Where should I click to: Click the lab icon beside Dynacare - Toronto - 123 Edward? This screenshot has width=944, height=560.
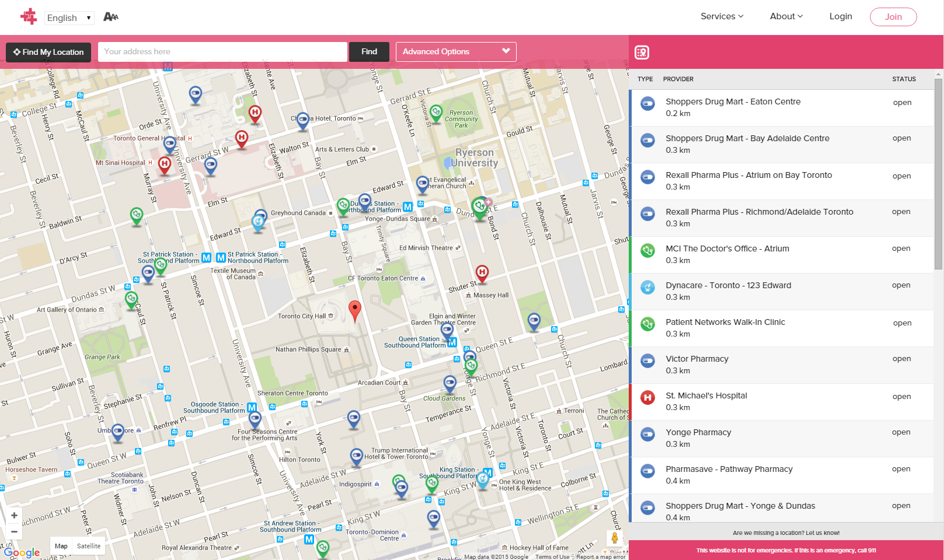click(x=647, y=288)
